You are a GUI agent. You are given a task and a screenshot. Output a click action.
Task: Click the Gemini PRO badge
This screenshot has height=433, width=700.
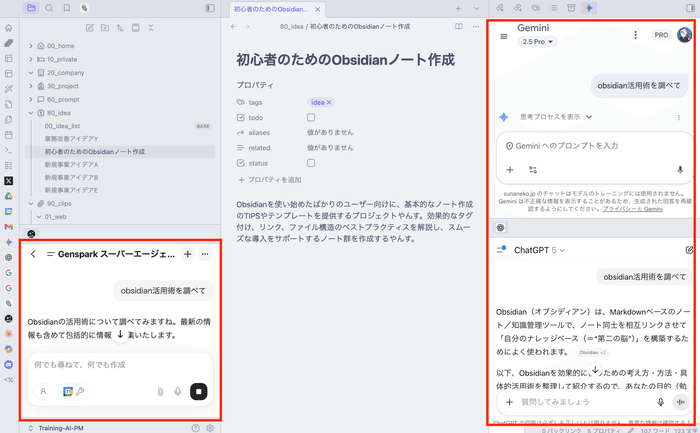(661, 35)
